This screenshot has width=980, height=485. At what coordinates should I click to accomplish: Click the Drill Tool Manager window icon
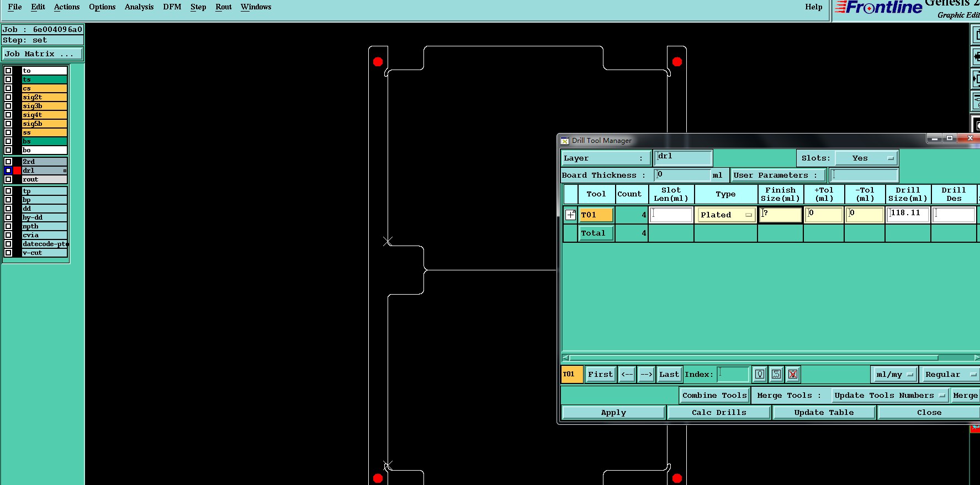click(x=565, y=141)
